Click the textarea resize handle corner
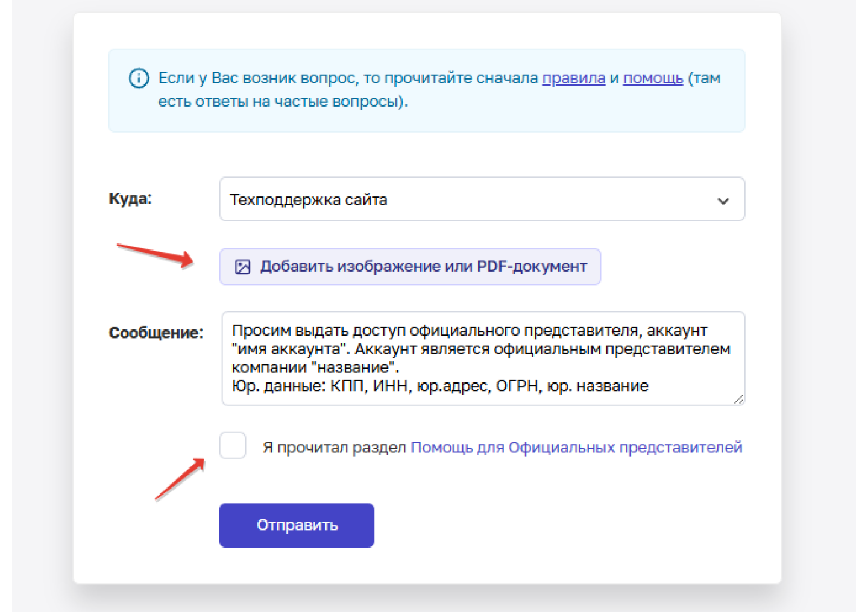The width and height of the screenshot is (868, 612). (x=738, y=399)
